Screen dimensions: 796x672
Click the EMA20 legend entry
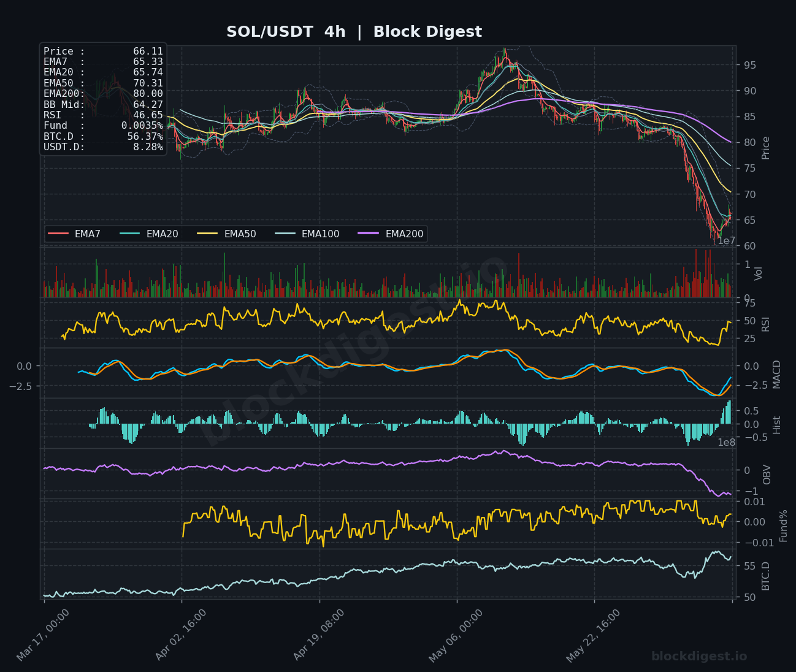tap(149, 234)
